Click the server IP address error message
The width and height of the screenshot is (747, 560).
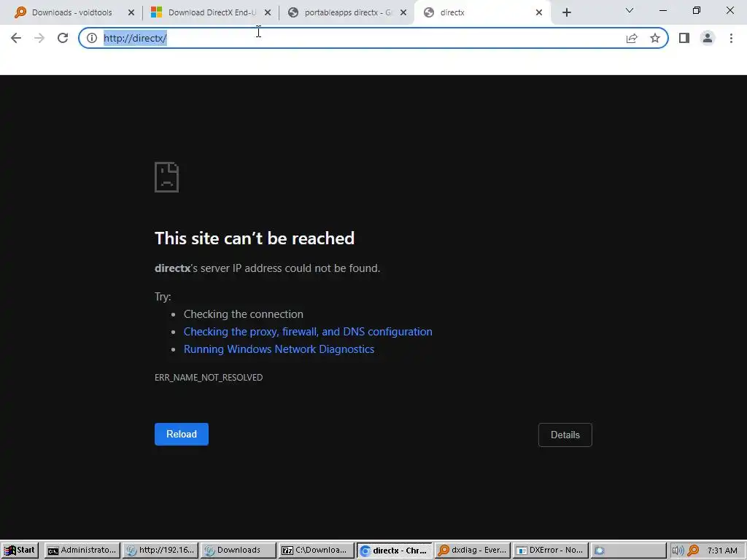[x=267, y=268]
